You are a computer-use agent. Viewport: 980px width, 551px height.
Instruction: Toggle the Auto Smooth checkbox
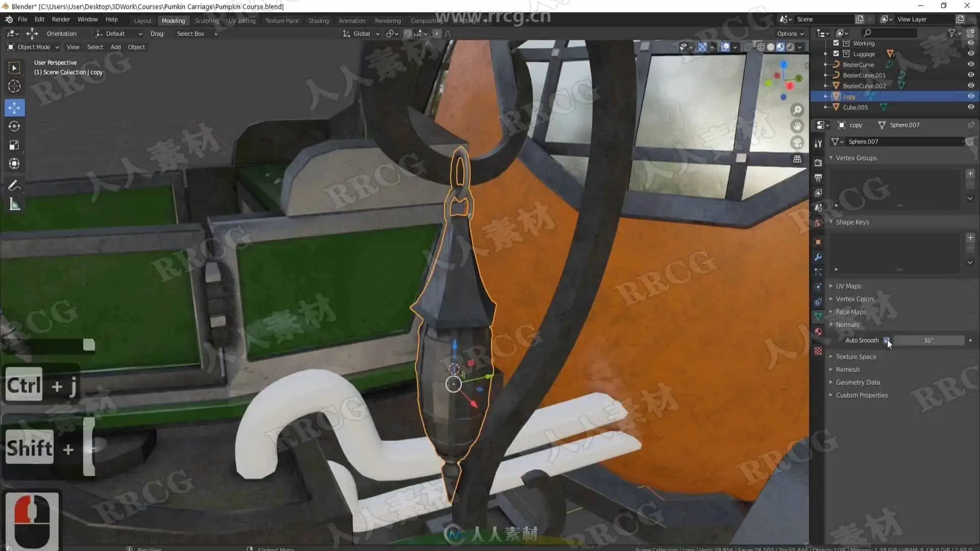887,340
